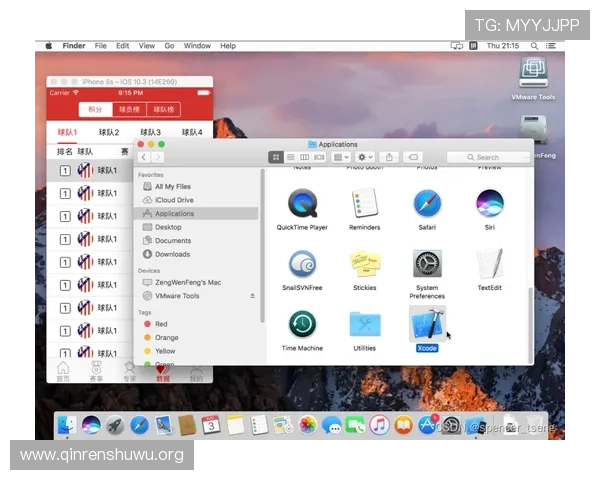Select the Stickies application
Image resolution: width=600 pixels, height=480 pixels.
point(365,264)
